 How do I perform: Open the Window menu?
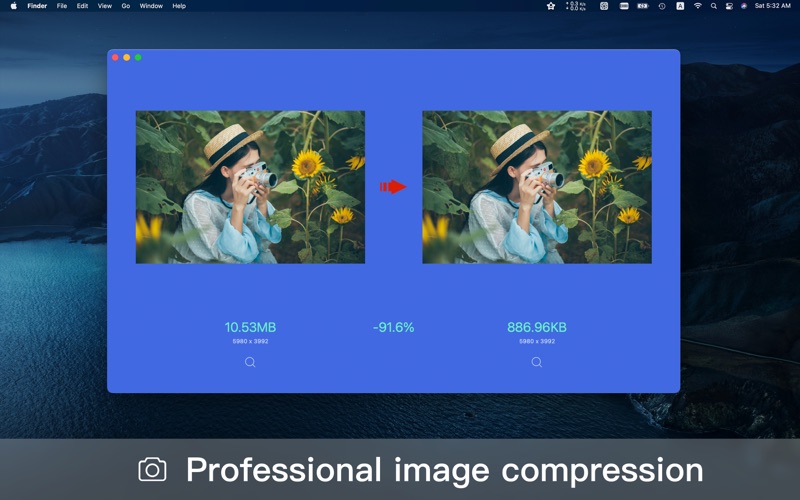coord(151,6)
